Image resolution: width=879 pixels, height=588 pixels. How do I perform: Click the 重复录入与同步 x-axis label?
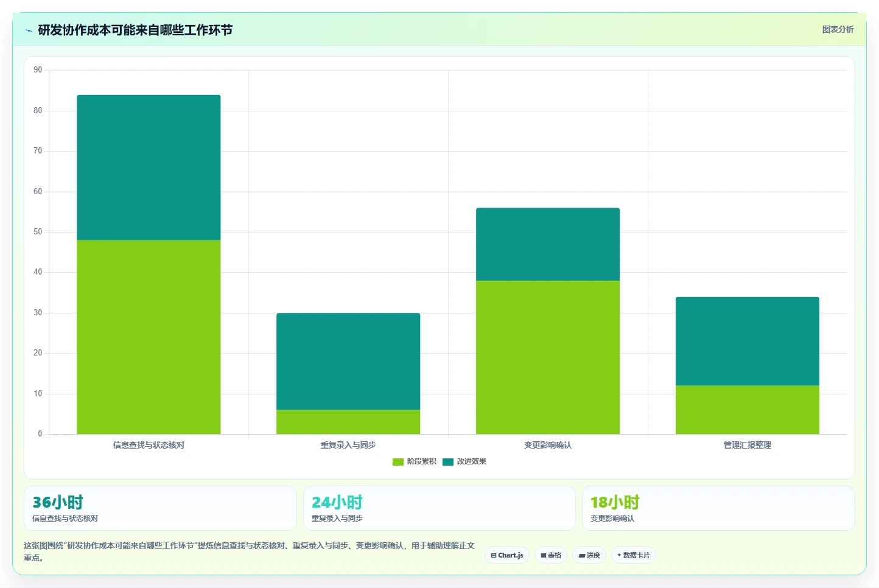click(x=348, y=445)
